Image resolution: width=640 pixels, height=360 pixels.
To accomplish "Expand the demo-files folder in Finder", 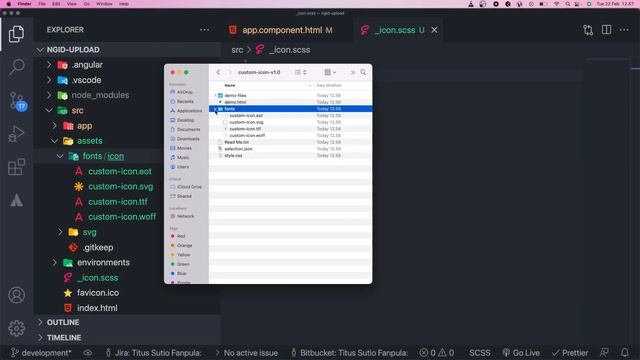I will [215, 96].
